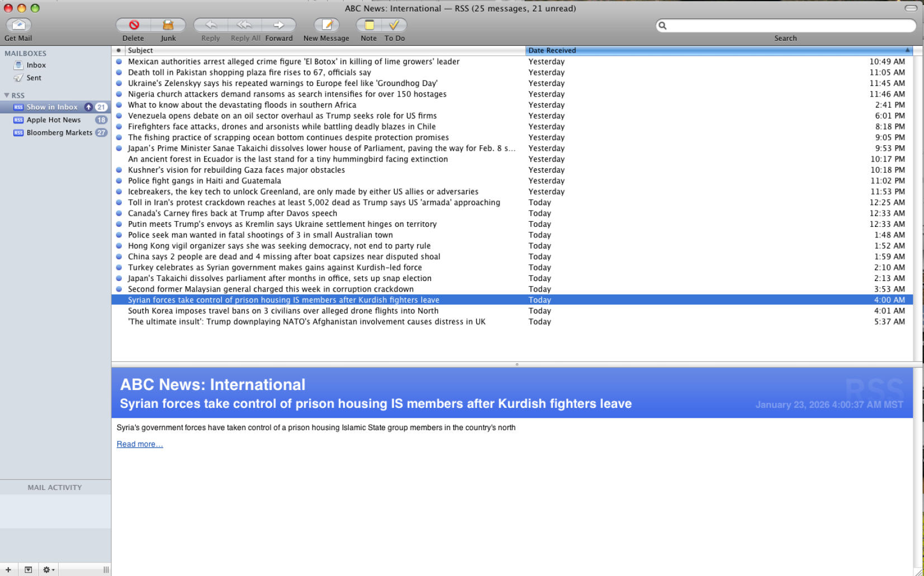Select the Venezuela oil sector overhaul message
This screenshot has height=576, width=924.
[512, 116]
